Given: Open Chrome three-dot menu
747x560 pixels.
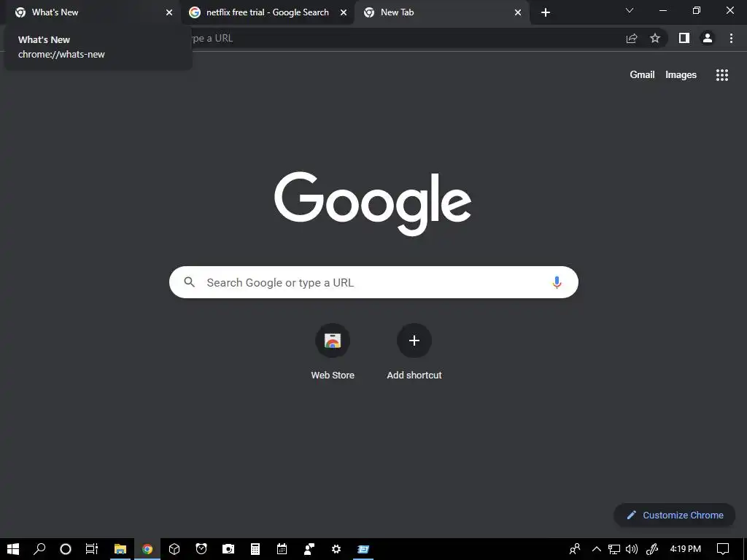Looking at the screenshot, I should tap(731, 38).
